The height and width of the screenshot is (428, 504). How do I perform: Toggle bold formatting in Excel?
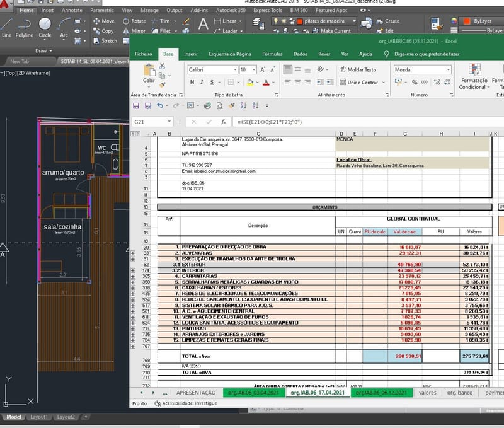[192, 83]
